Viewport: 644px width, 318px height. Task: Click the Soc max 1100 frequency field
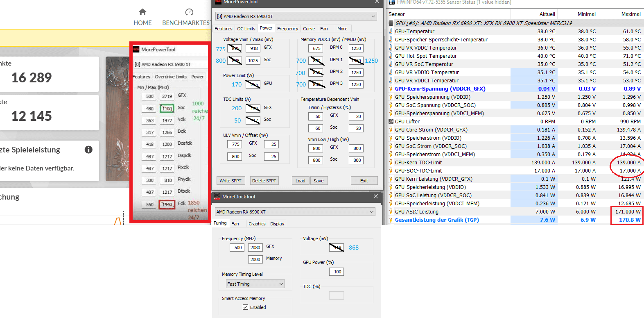[167, 109]
